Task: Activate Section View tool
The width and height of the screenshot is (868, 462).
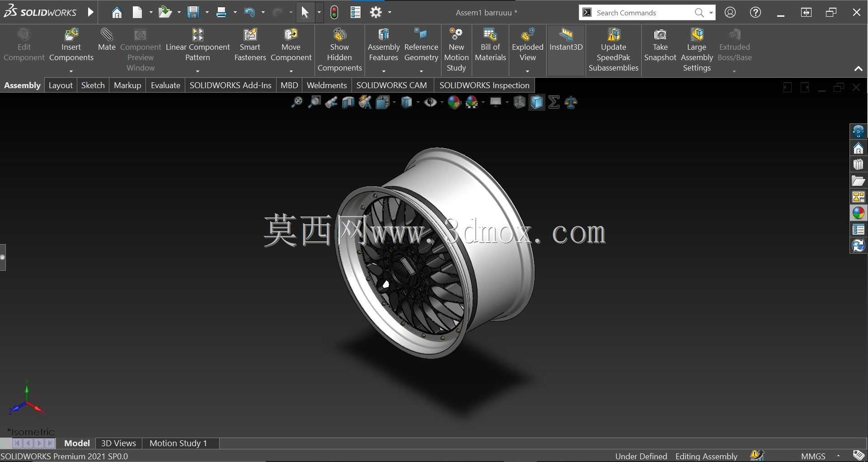Action: 348,103
